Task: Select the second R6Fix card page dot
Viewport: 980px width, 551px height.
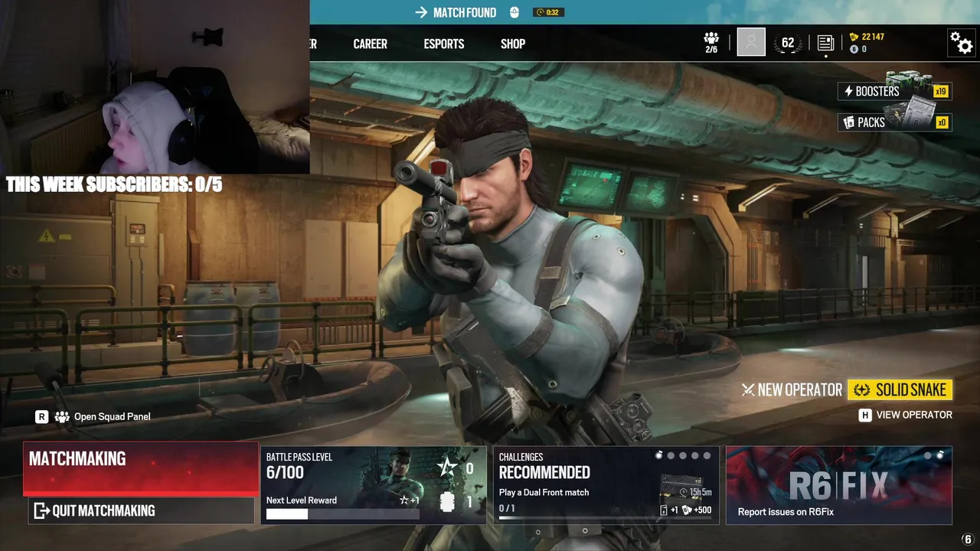Action: [939, 455]
